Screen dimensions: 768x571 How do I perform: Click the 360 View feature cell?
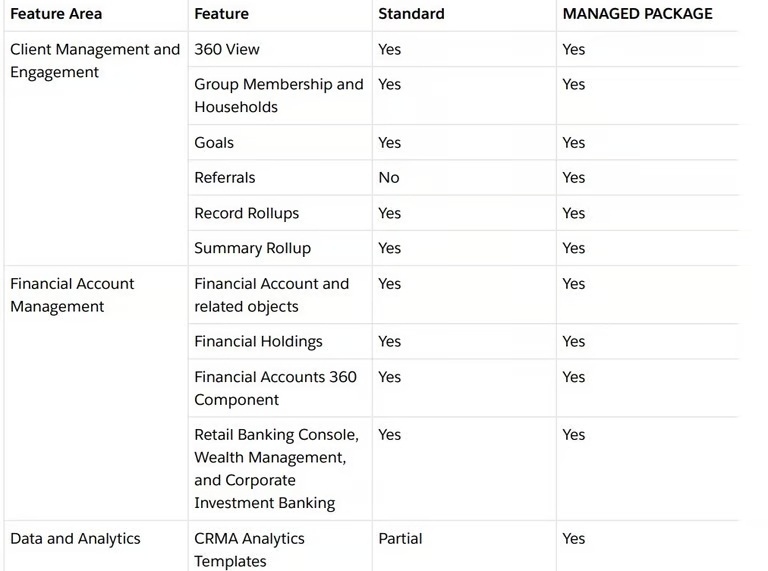(x=227, y=49)
